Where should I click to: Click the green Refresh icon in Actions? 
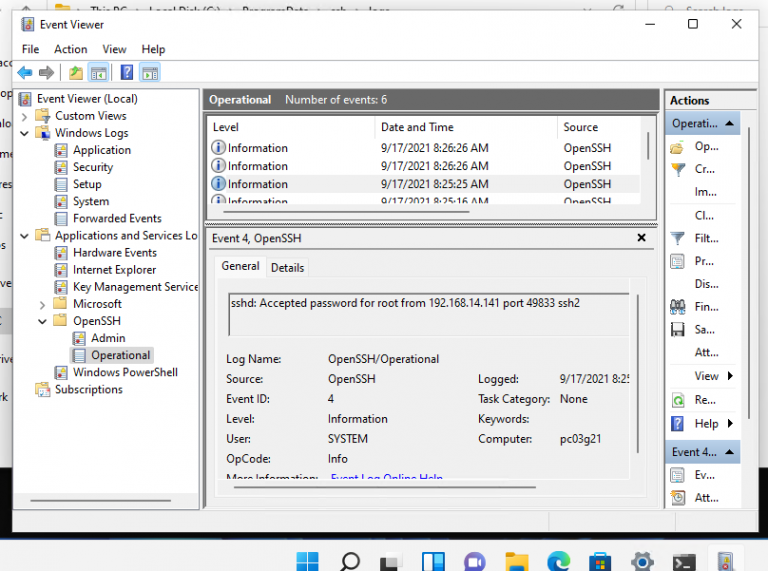678,400
